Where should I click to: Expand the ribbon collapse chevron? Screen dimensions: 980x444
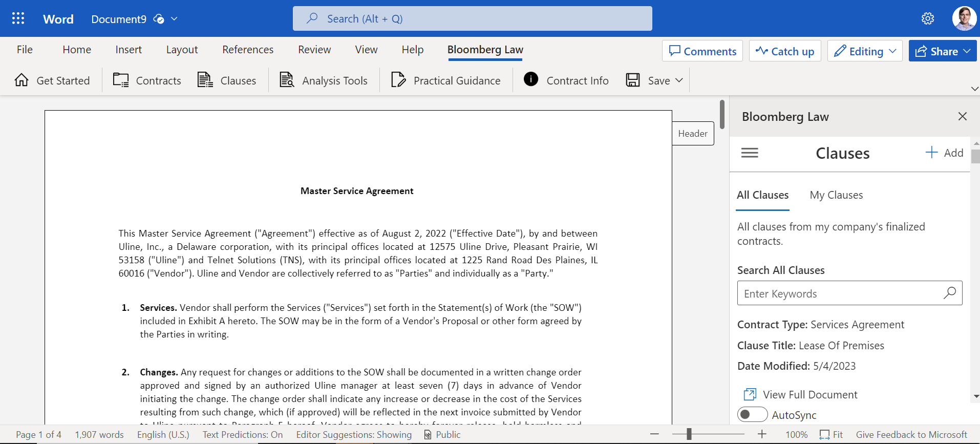(974, 89)
